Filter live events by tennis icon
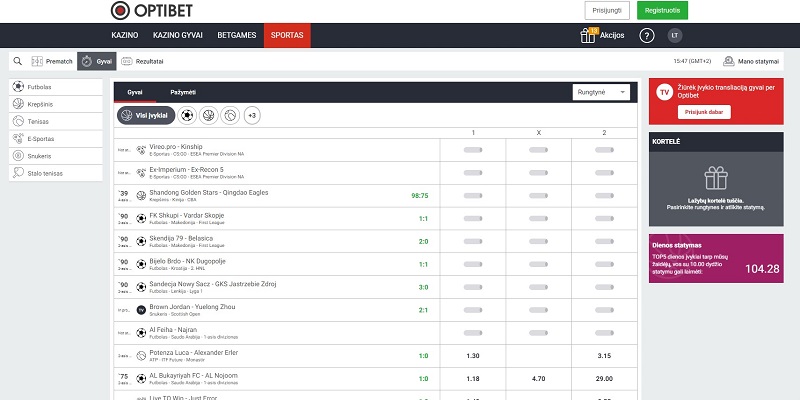The image size is (800, 400). click(x=230, y=115)
